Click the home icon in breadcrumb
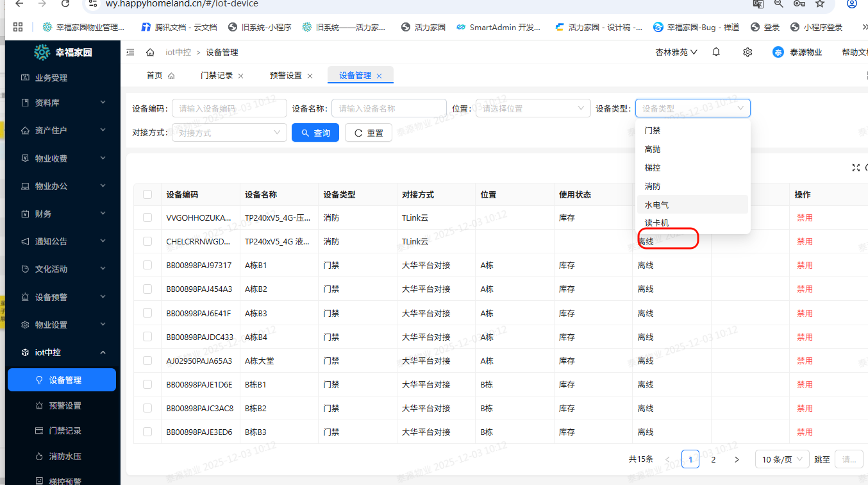This screenshot has width=868, height=485. click(x=150, y=52)
